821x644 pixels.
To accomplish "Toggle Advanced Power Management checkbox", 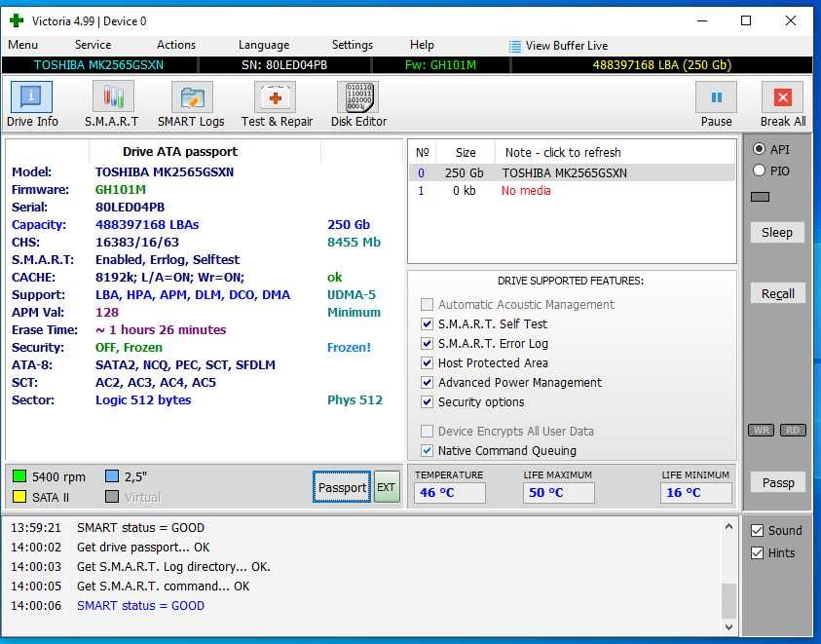I will click(427, 382).
